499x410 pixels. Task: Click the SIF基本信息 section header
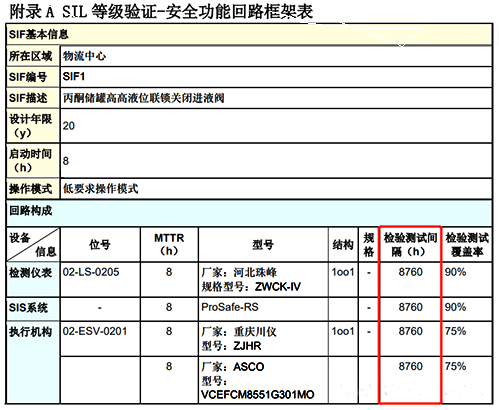pyautogui.click(x=249, y=34)
